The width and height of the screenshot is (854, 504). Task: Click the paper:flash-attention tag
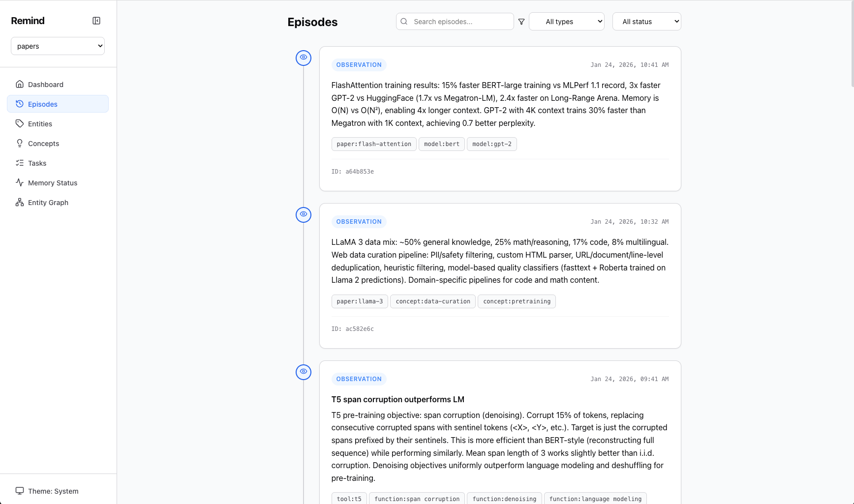coord(374,144)
